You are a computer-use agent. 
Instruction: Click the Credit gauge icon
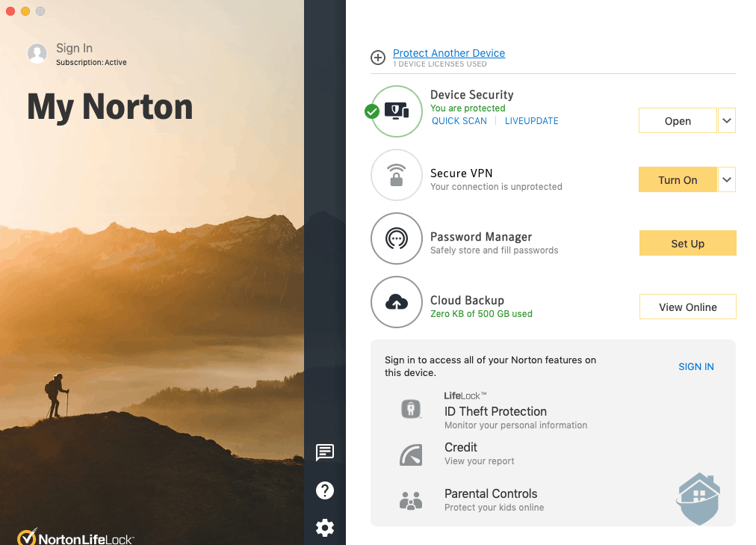pyautogui.click(x=411, y=455)
